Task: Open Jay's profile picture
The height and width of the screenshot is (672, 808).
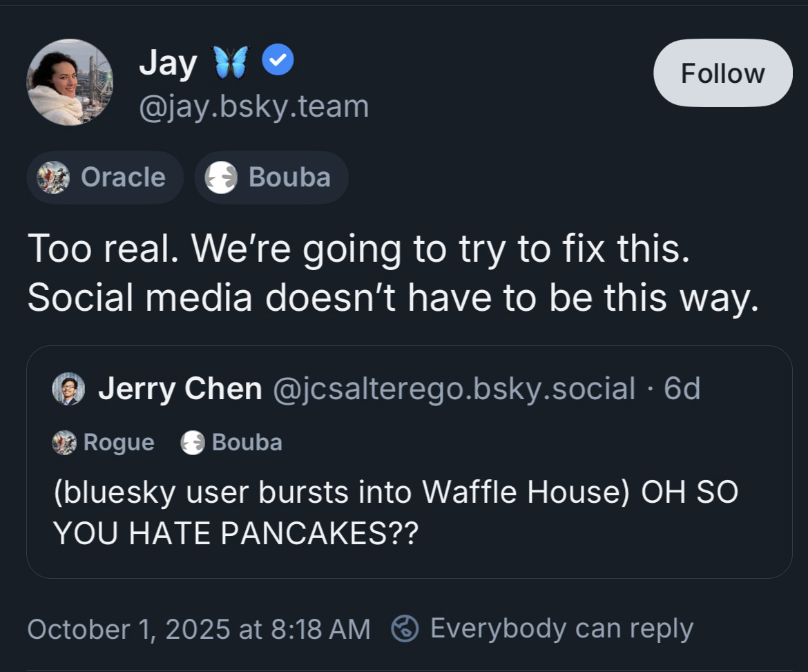Action: coord(69,82)
